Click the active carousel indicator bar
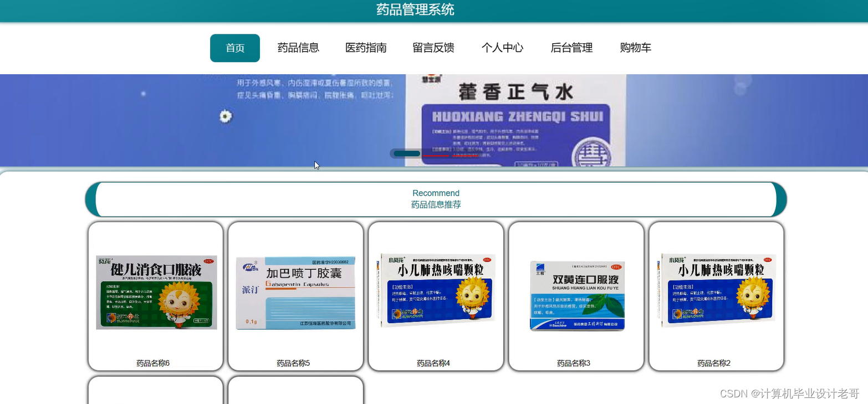Screen dimensions: 868x404 coord(407,154)
